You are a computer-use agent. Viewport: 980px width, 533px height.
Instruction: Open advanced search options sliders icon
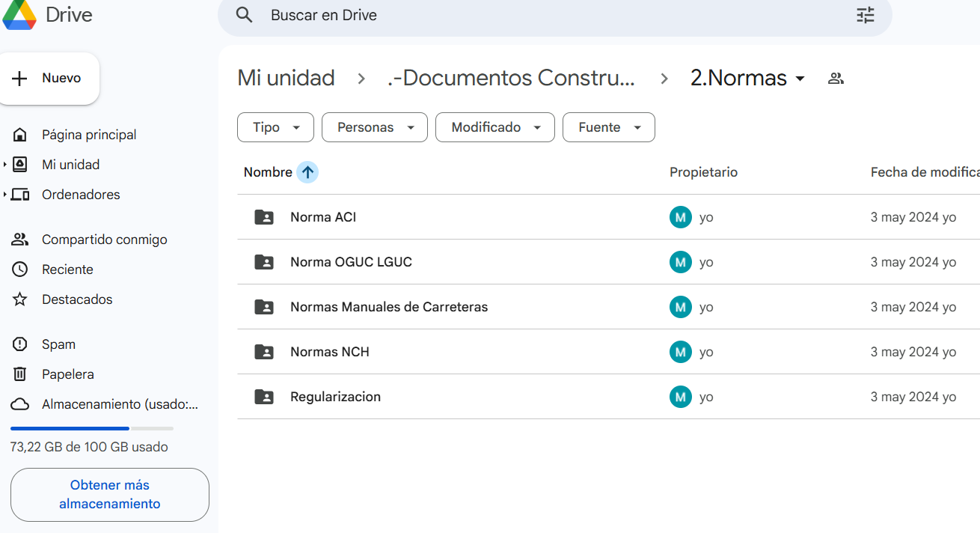[x=865, y=15]
